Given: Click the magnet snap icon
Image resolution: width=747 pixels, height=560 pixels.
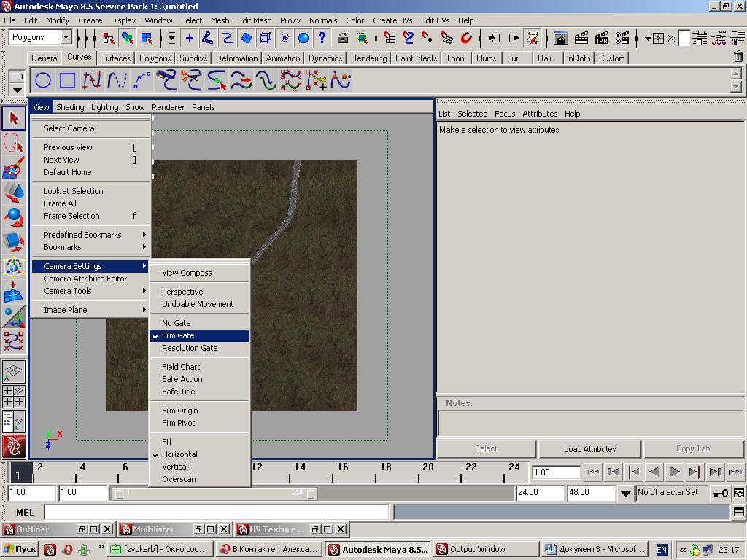Looking at the screenshot, I should pos(466,38).
